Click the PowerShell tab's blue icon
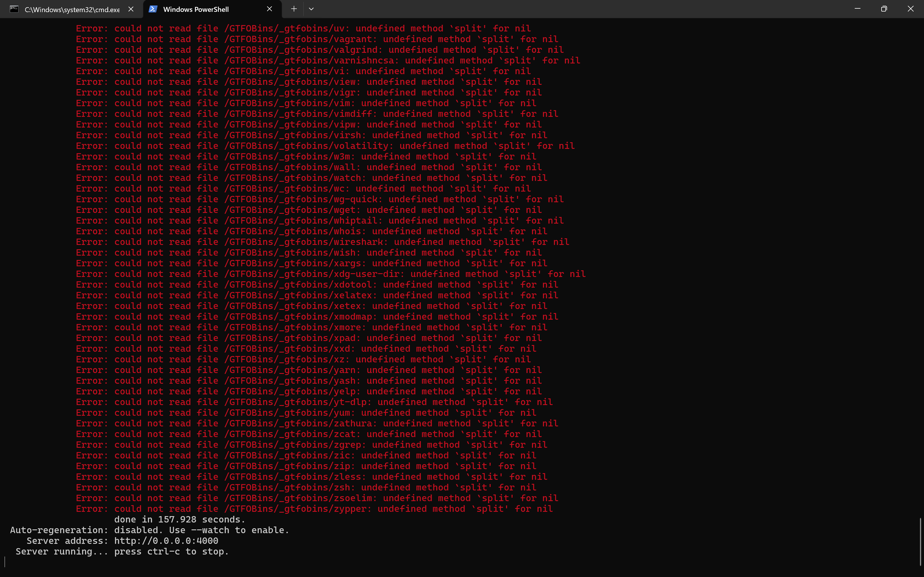 [x=153, y=9]
